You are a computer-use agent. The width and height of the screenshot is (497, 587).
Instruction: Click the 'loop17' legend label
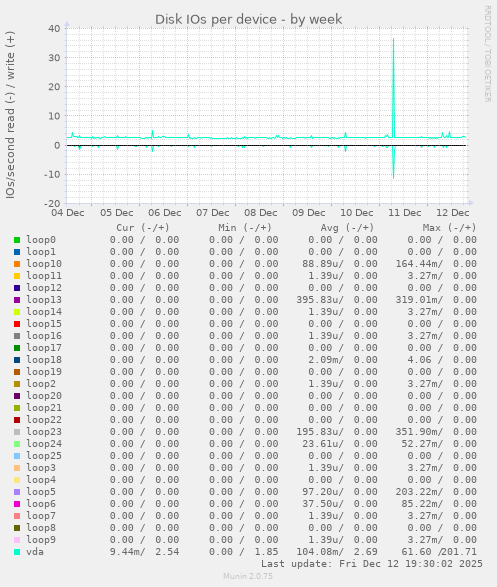pyautogui.click(x=44, y=347)
